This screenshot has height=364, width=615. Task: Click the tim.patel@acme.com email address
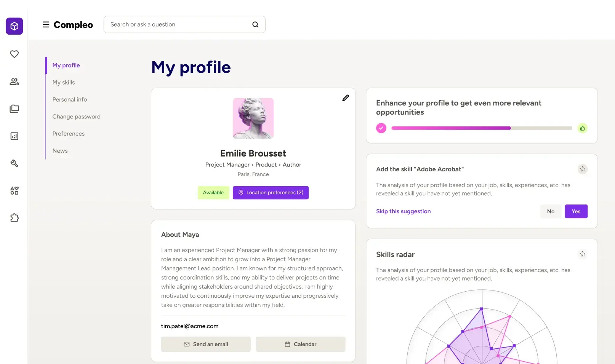(x=190, y=326)
